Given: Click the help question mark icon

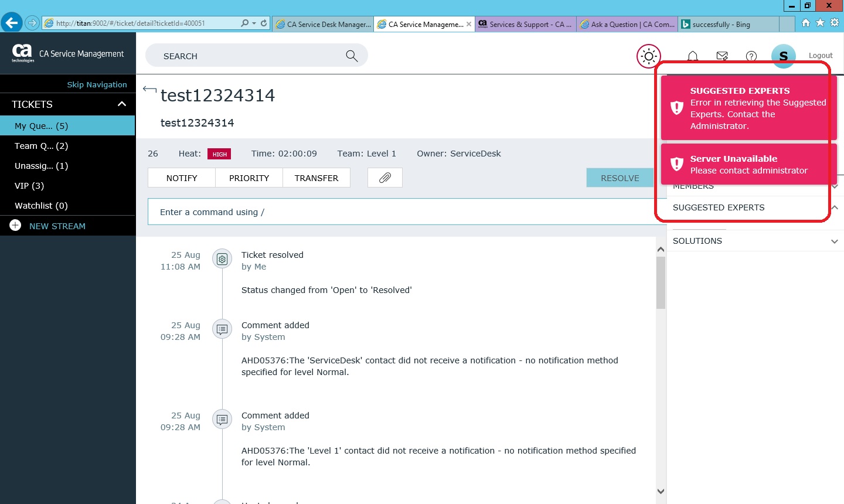Looking at the screenshot, I should point(751,56).
